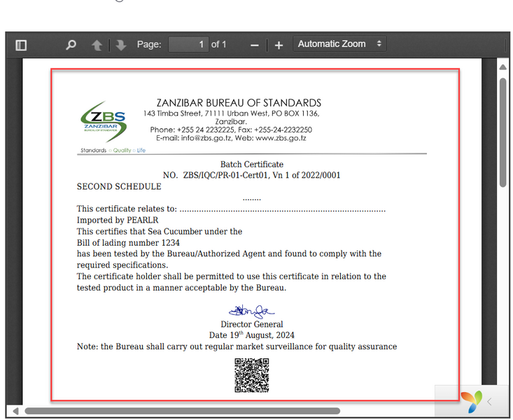Viewport: 513px width, 420px height.
Task: Click the www.zbs.go.tz website address
Action: click(281, 138)
